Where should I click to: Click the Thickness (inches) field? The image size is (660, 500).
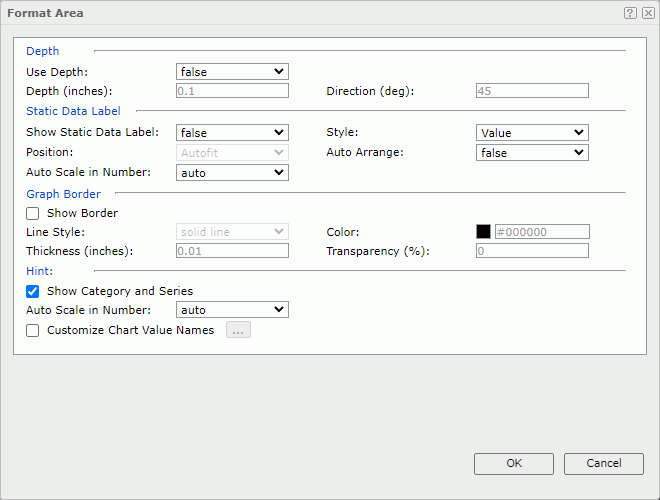pos(232,251)
